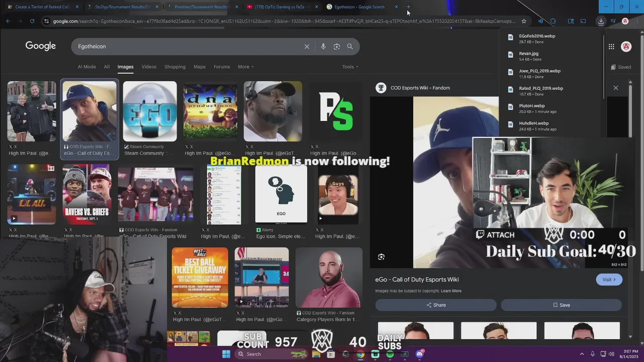Go back to previous page
This screenshot has width=644, height=362.
(x=8, y=21)
